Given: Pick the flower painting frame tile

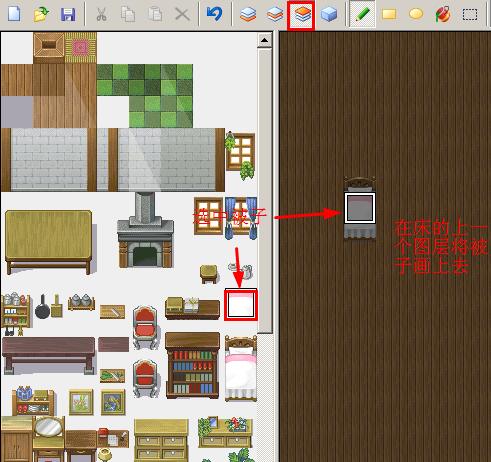Looking at the screenshot, I should (x=81, y=402).
